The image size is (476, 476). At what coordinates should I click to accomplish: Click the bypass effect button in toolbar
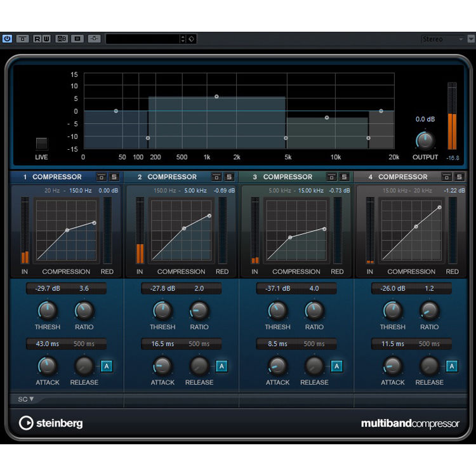tap(22, 39)
